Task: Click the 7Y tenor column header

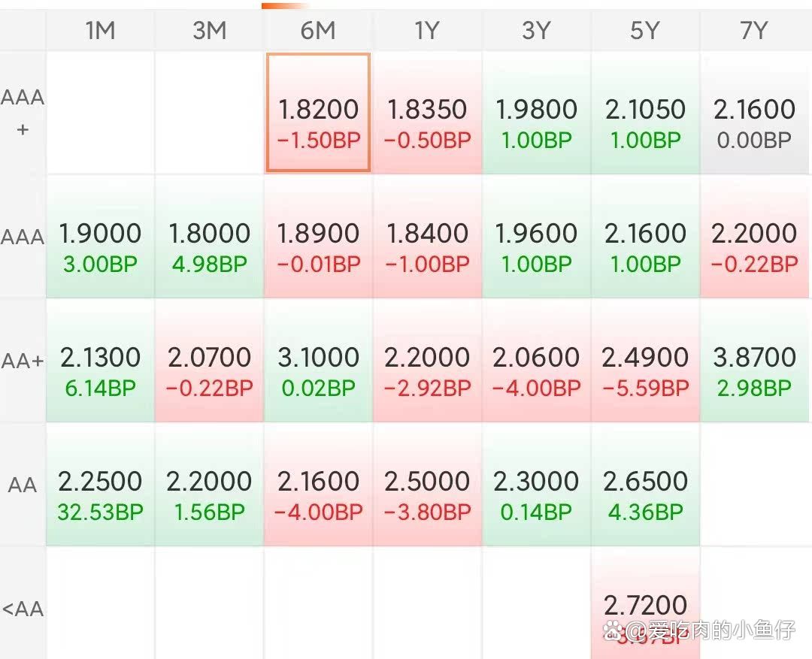Action: point(754,31)
